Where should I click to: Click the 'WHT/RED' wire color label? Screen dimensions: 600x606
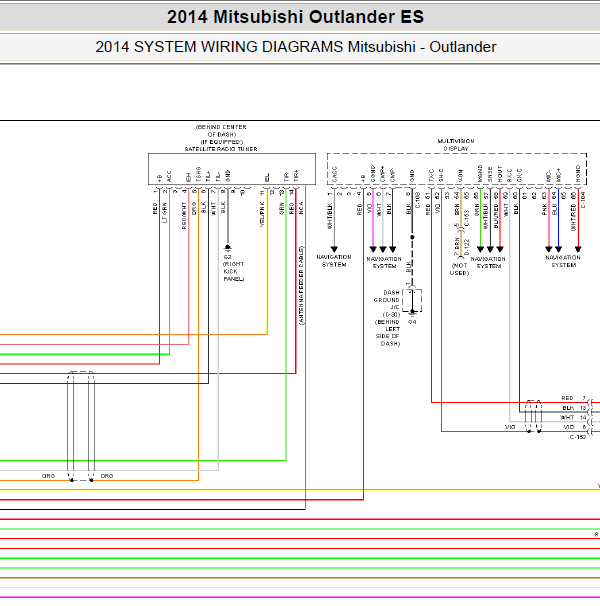[573, 218]
